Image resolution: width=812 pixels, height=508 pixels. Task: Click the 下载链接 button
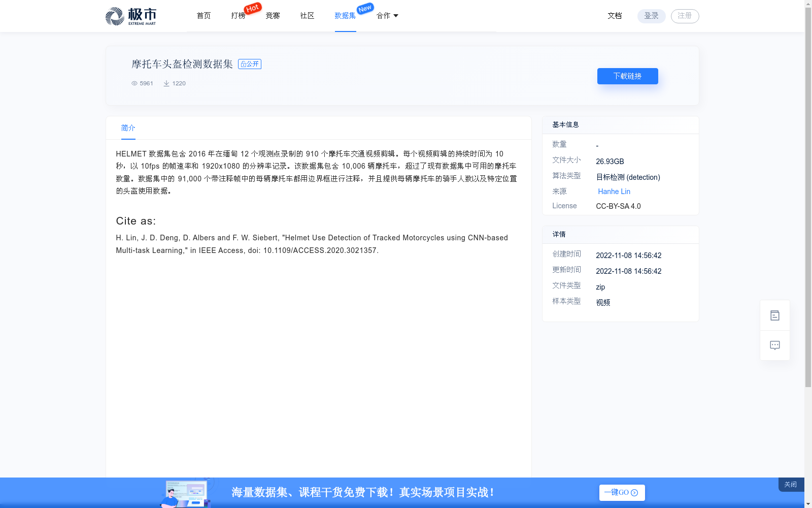pyautogui.click(x=627, y=76)
